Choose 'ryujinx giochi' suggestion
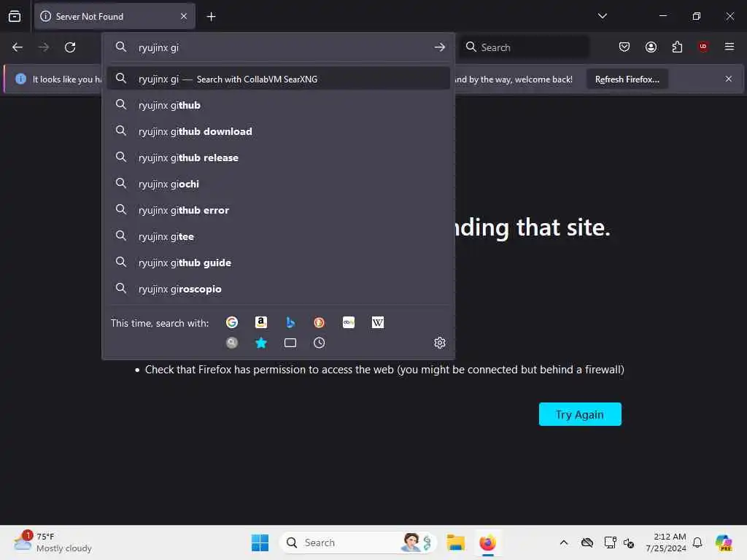 pos(279,183)
